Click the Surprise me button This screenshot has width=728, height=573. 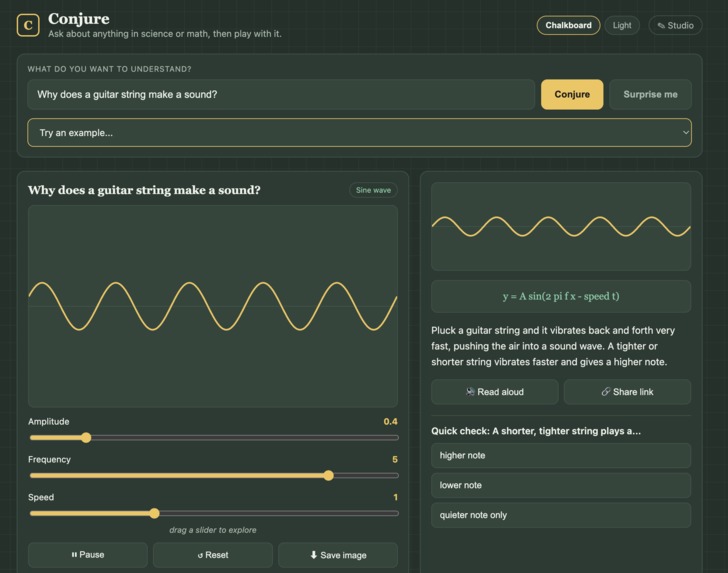tap(650, 94)
